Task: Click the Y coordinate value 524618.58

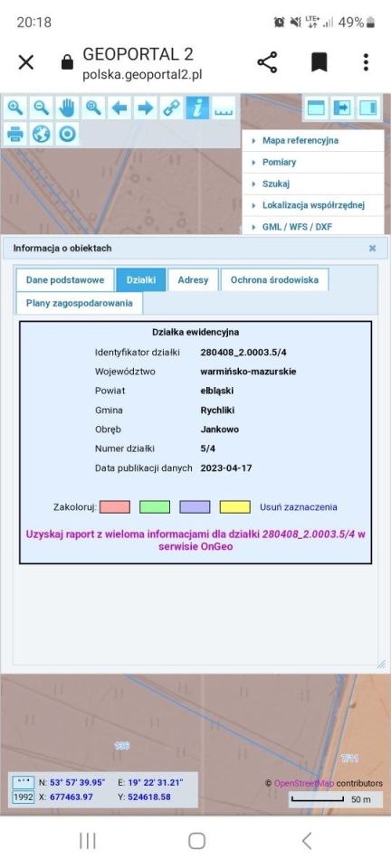Action: pos(149,797)
